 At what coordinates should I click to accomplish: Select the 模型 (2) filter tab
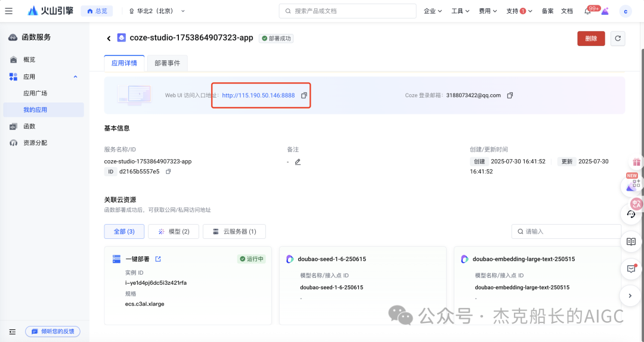point(174,232)
